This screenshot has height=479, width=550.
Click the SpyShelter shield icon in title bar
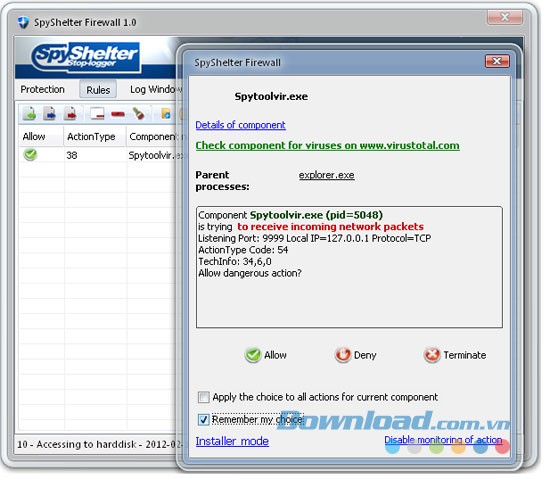point(23,22)
